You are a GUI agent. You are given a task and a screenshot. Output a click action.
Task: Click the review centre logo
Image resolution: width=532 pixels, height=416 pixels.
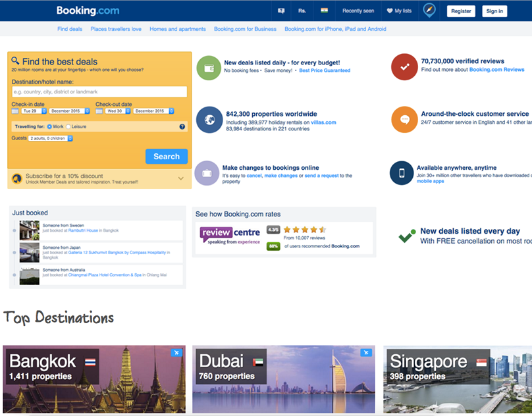coord(230,236)
